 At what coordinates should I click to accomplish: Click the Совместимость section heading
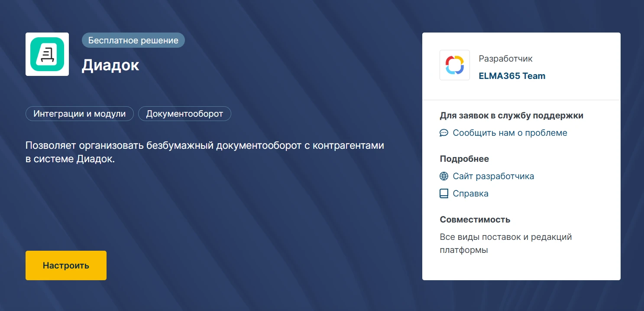[x=475, y=220]
